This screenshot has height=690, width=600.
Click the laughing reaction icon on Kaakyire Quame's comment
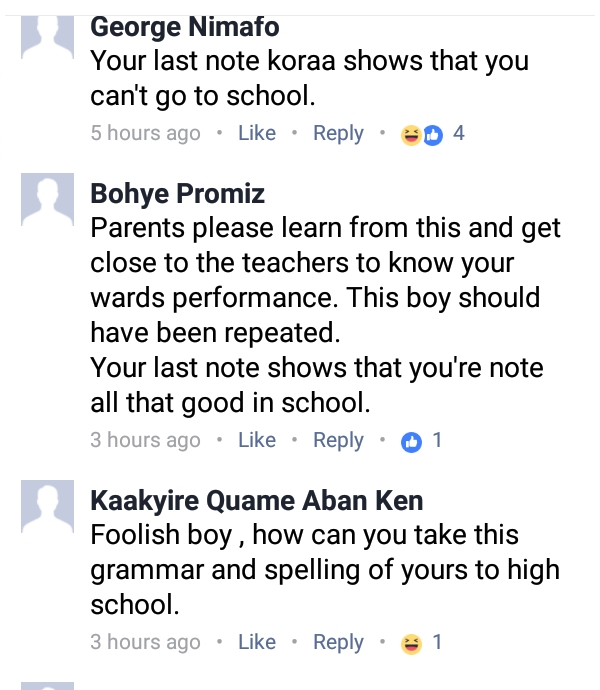(x=411, y=642)
